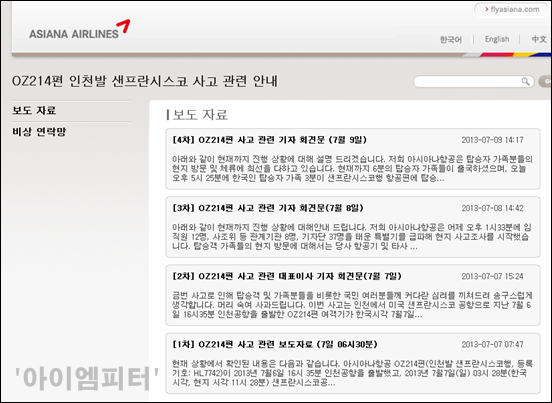The height and width of the screenshot is (403, 552).
Task: Open the [4차] 기자 회견문 (7월 9일) title
Action: coord(270,140)
